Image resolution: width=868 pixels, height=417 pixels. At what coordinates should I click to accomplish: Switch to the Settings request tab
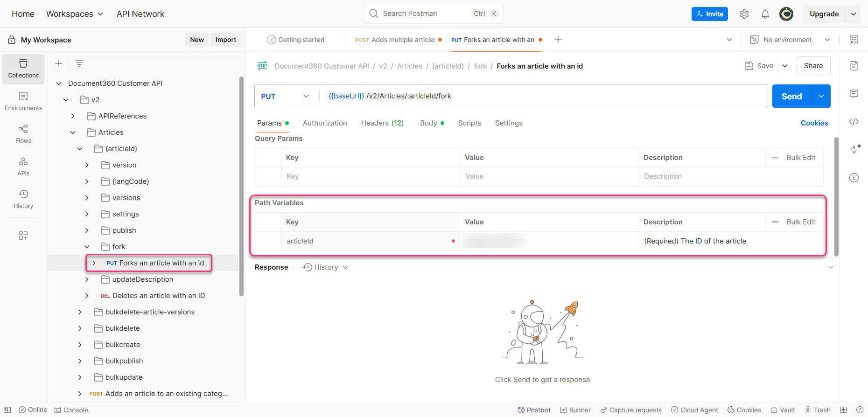[x=509, y=123]
